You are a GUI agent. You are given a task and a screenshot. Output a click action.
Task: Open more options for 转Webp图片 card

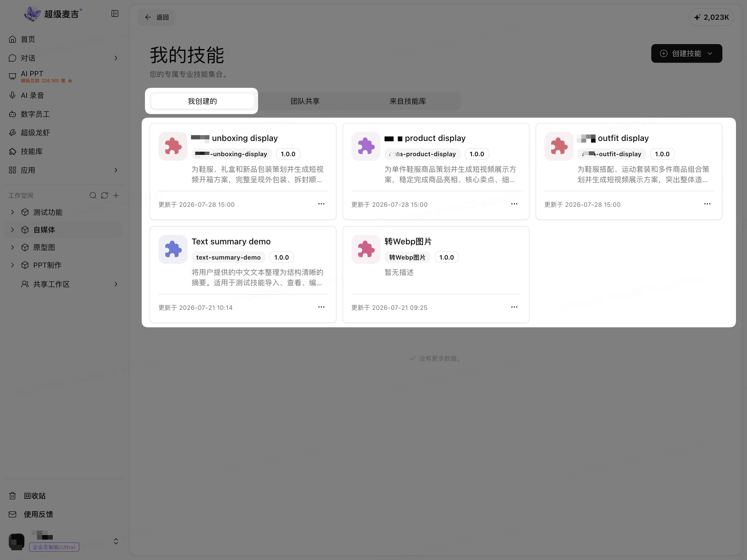[x=514, y=307]
